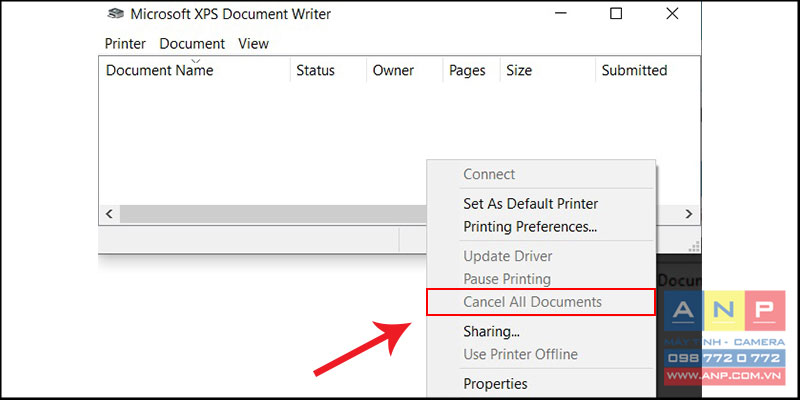This screenshot has width=800, height=400.
Task: Click the left scroll arrow
Action: tap(109, 214)
